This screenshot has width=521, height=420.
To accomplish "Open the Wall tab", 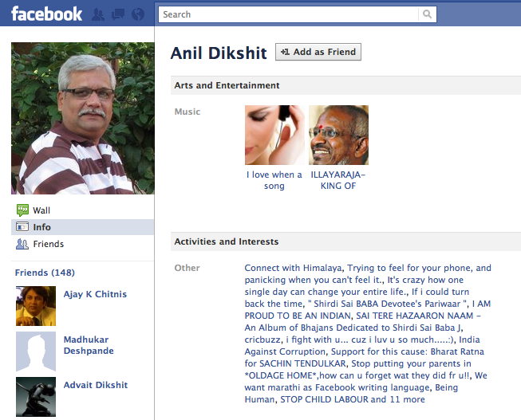I will click(x=83, y=210).
